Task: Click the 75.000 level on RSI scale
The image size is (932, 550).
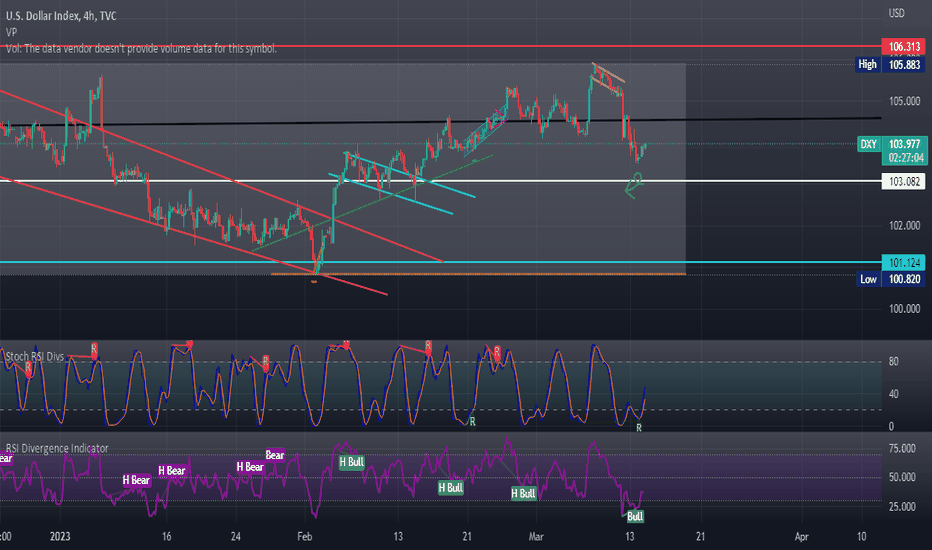Action: click(902, 448)
